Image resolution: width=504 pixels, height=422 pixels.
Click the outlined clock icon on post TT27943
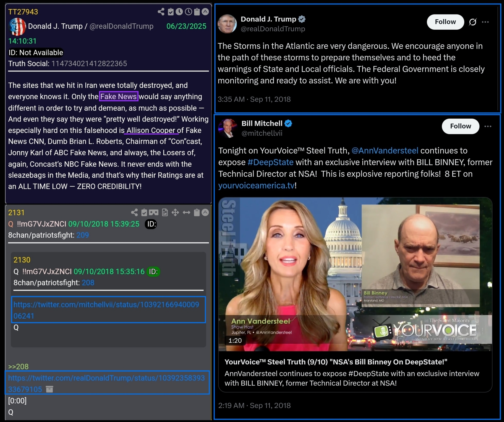pos(188,12)
